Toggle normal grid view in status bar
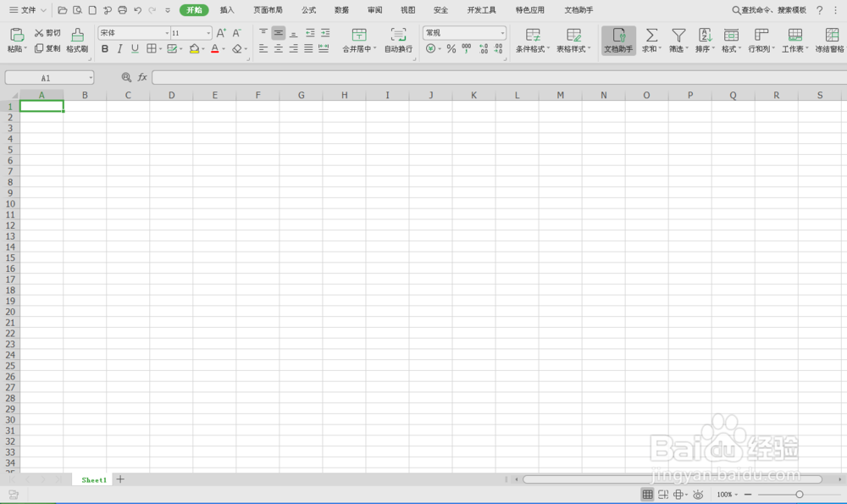Image resolution: width=847 pixels, height=504 pixels. click(647, 495)
